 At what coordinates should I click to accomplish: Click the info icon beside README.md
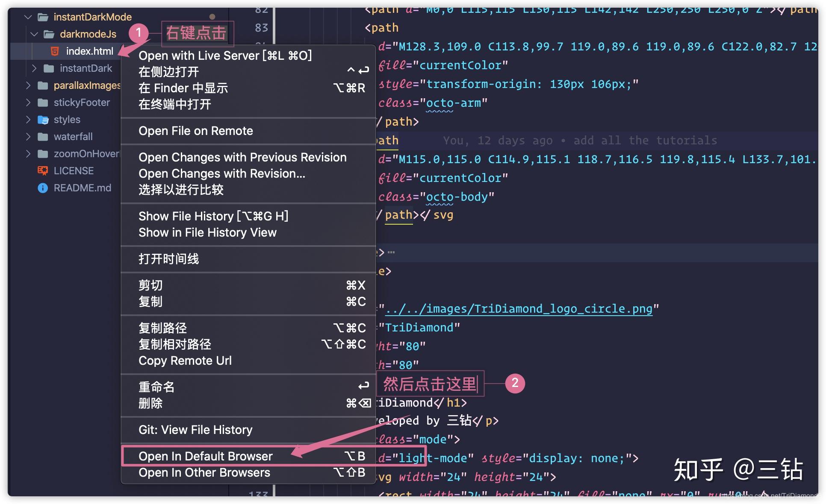point(42,188)
